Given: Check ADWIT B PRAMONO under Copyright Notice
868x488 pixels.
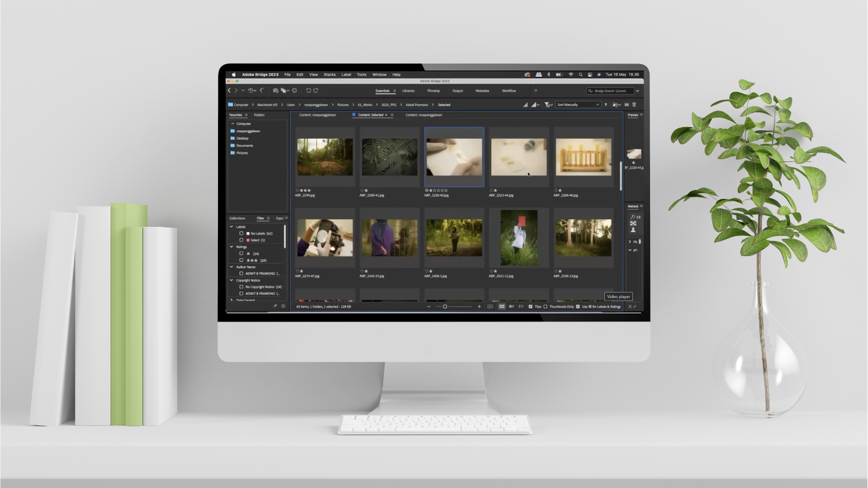Looking at the screenshot, I should tap(241, 294).
